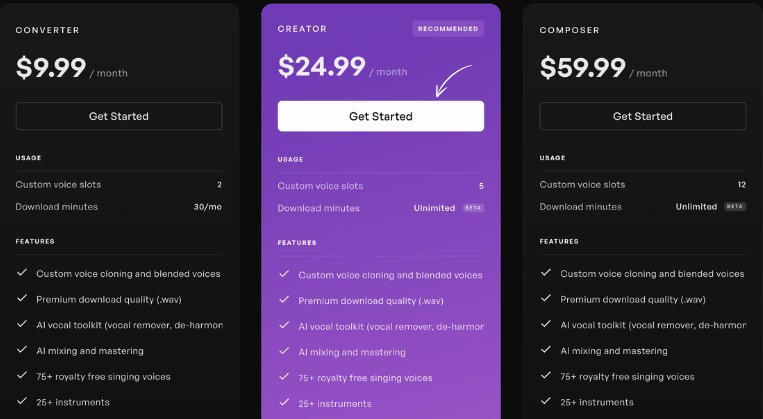
Task: Click Beta badge in Creator download minutes
Action: tap(473, 208)
